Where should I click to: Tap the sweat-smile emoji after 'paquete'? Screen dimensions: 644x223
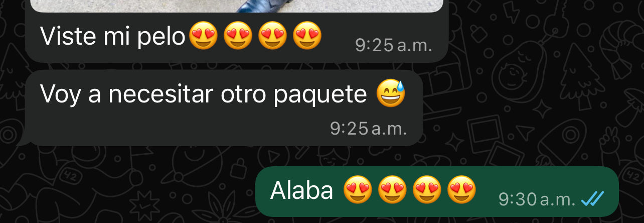point(391,94)
